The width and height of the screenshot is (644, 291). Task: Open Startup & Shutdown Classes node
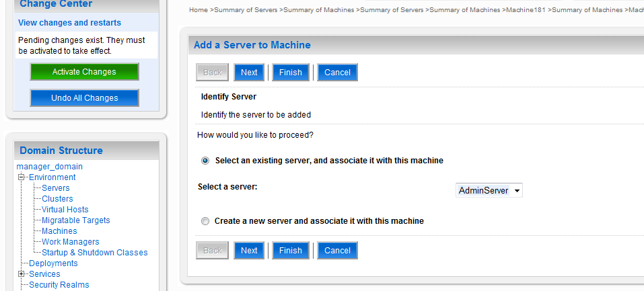pos(94,253)
